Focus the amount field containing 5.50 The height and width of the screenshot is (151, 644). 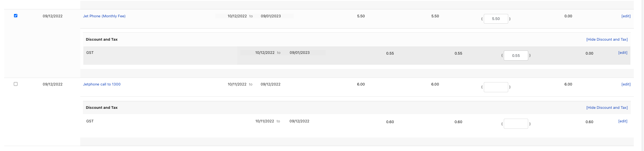click(x=496, y=19)
